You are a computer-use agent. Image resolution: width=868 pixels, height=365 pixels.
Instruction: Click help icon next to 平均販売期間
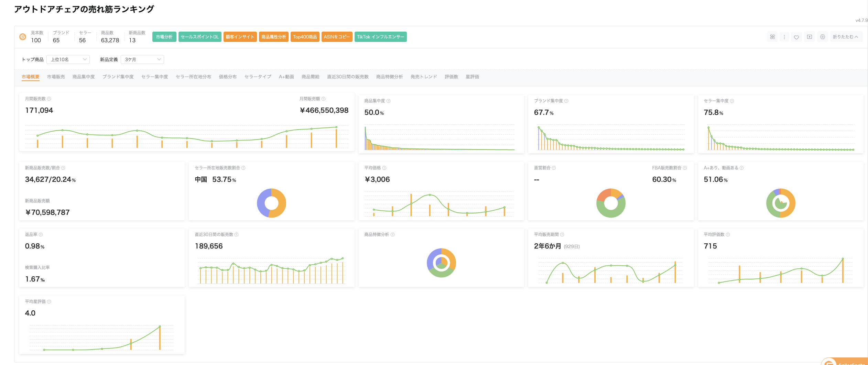point(562,235)
